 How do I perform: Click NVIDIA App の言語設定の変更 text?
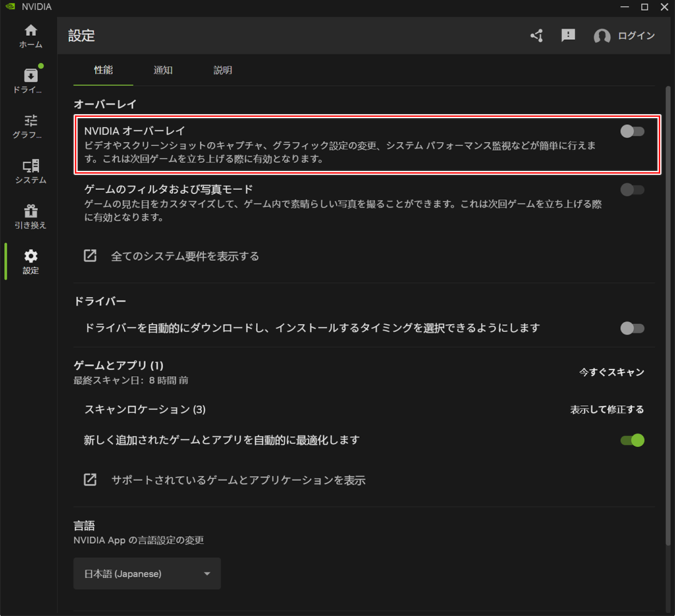[x=138, y=540]
